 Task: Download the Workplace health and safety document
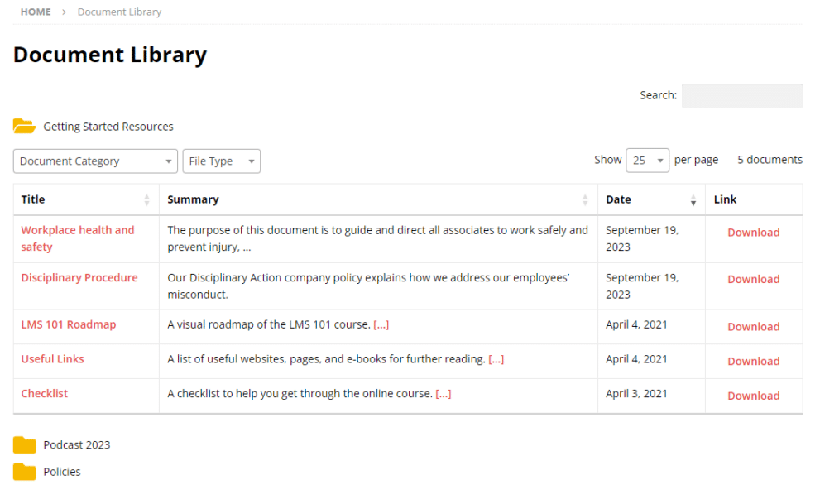click(x=753, y=233)
